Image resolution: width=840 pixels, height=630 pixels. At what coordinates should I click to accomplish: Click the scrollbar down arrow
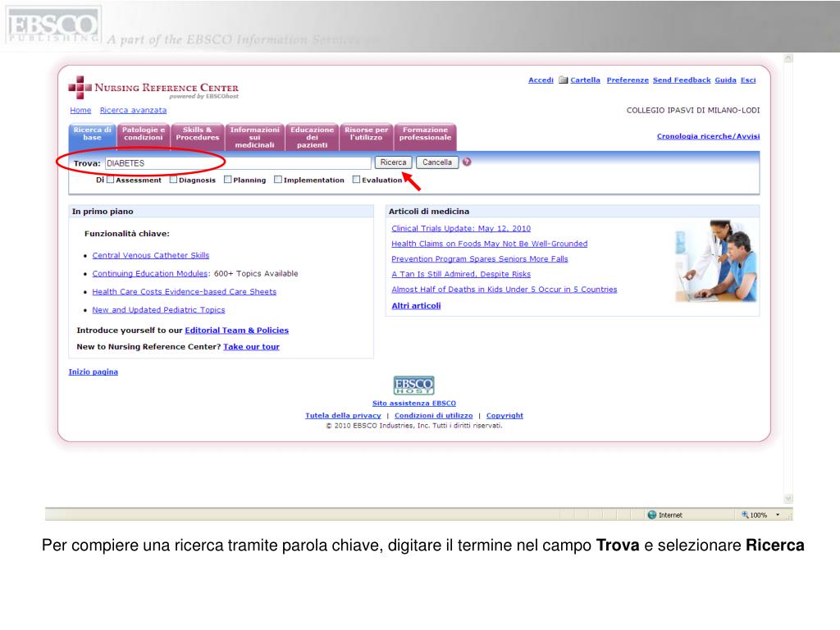pyautogui.click(x=788, y=499)
